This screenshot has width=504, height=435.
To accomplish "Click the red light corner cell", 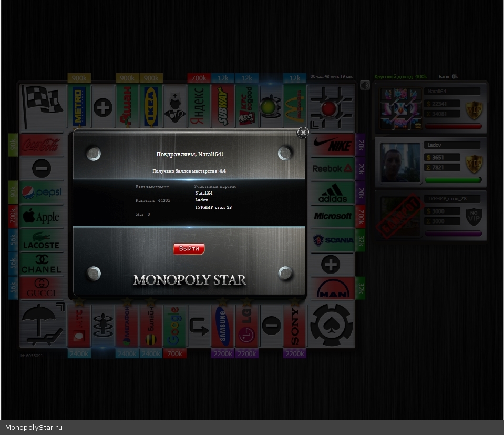I will (x=332, y=107).
